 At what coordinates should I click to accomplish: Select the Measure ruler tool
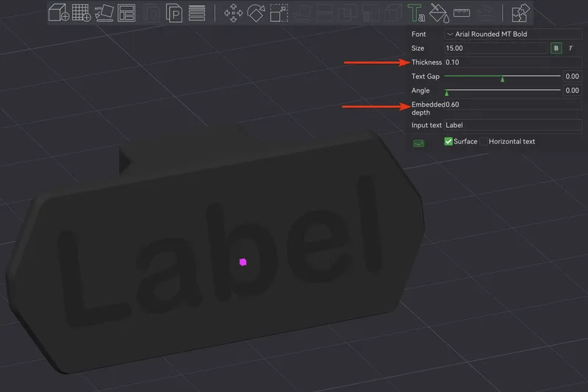coord(462,13)
